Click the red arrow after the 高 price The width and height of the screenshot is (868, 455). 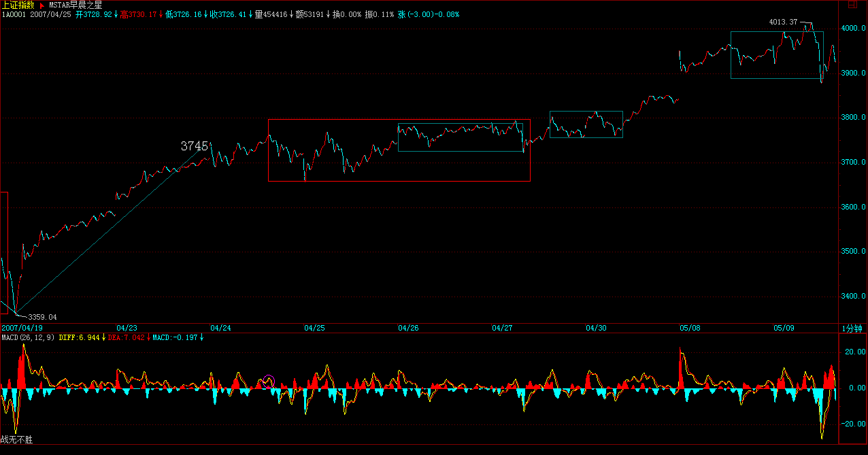(161, 14)
